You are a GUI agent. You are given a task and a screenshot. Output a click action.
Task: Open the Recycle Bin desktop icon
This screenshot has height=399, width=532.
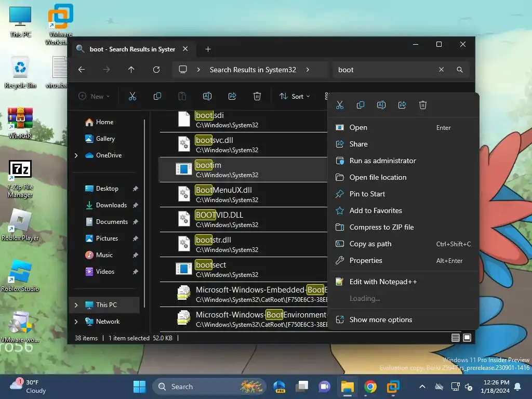click(20, 72)
